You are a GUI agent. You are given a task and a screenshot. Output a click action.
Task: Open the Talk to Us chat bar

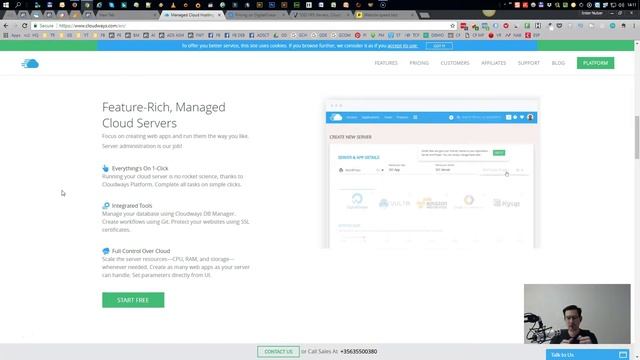[588, 354]
